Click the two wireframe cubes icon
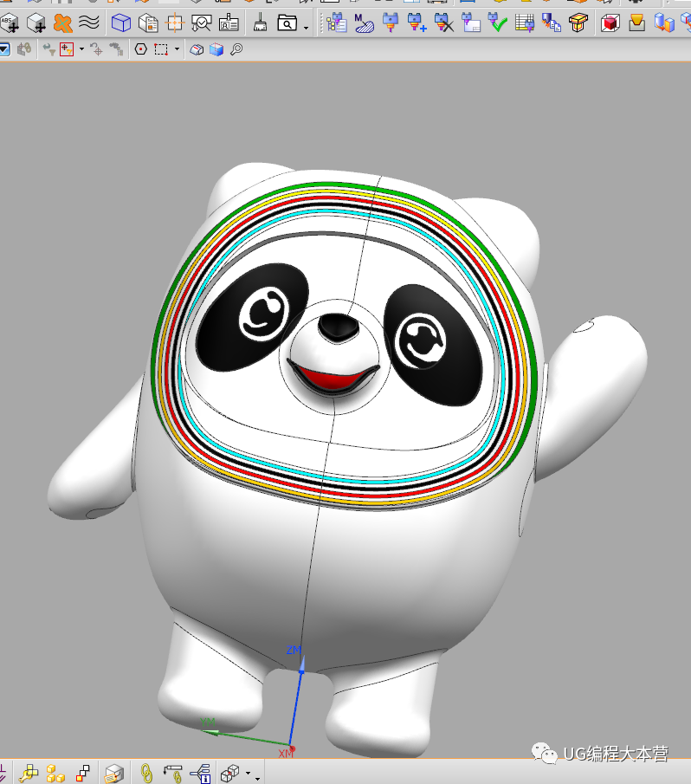Viewport: 691px width, 784px height. (x=230, y=773)
